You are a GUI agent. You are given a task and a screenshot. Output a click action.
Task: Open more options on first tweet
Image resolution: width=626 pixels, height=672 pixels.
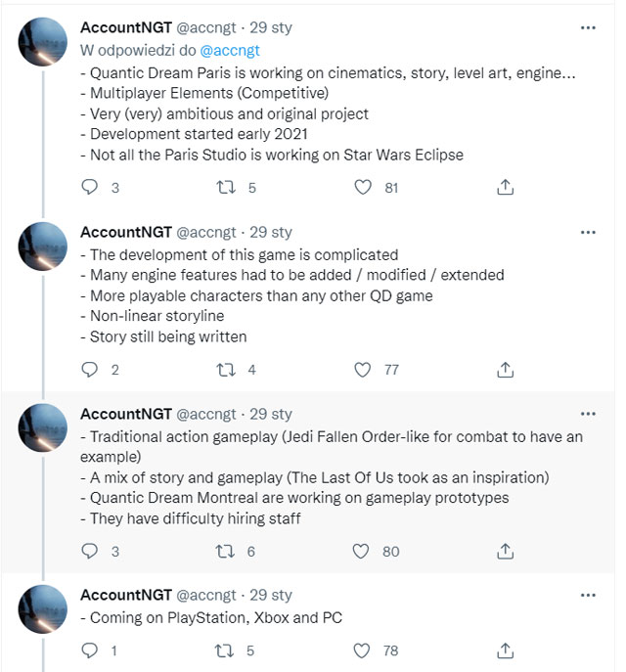(588, 27)
